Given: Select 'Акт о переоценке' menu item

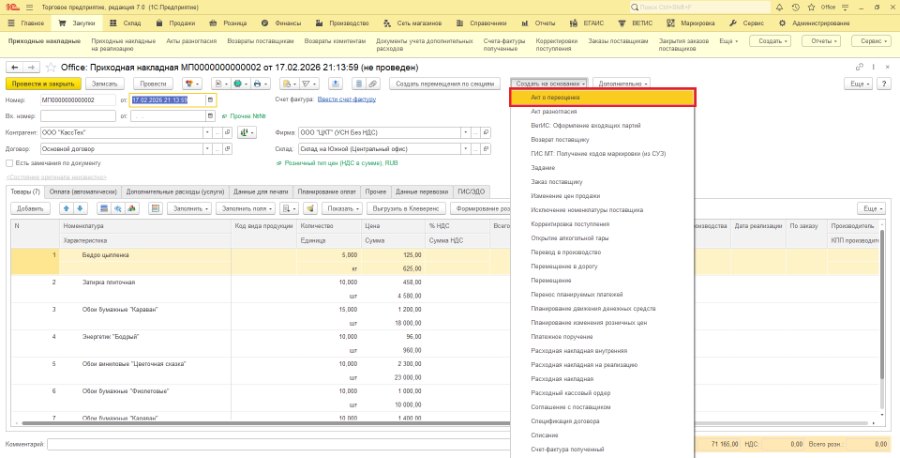Looking at the screenshot, I should (x=603, y=98).
